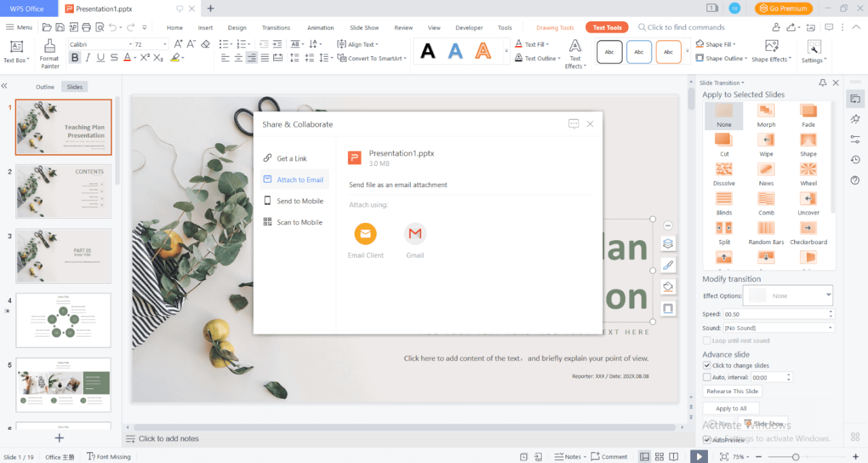Viewport: 868px width, 463px height.
Task: Open the Transitions ribbon tab
Action: (x=276, y=28)
